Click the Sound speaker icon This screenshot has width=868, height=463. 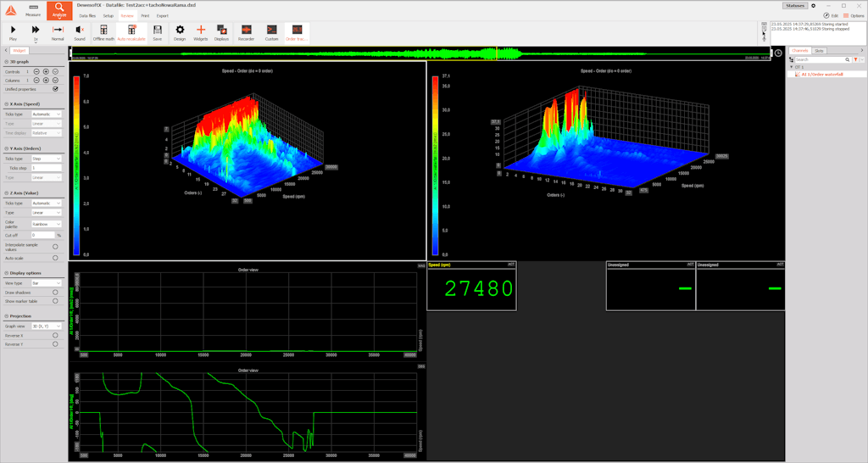pos(79,30)
